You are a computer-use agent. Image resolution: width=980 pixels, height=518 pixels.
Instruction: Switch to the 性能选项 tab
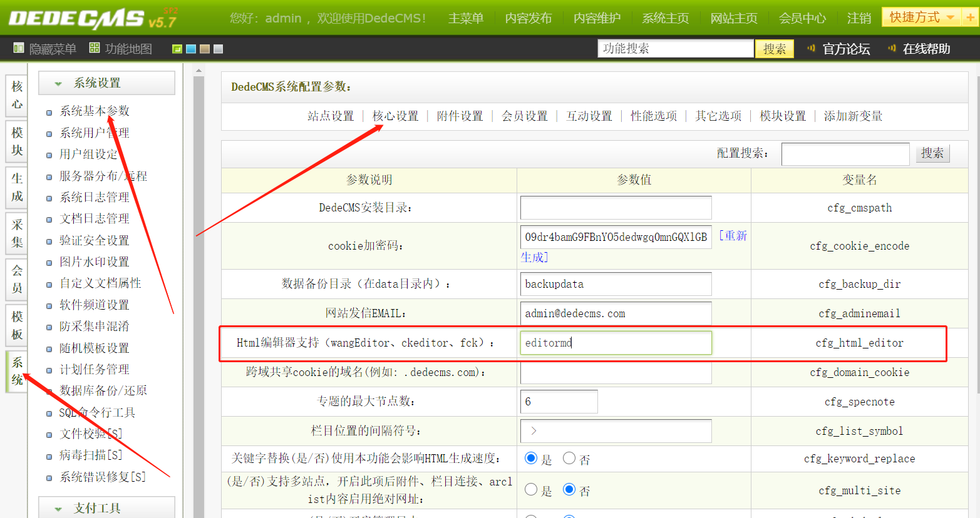[654, 116]
